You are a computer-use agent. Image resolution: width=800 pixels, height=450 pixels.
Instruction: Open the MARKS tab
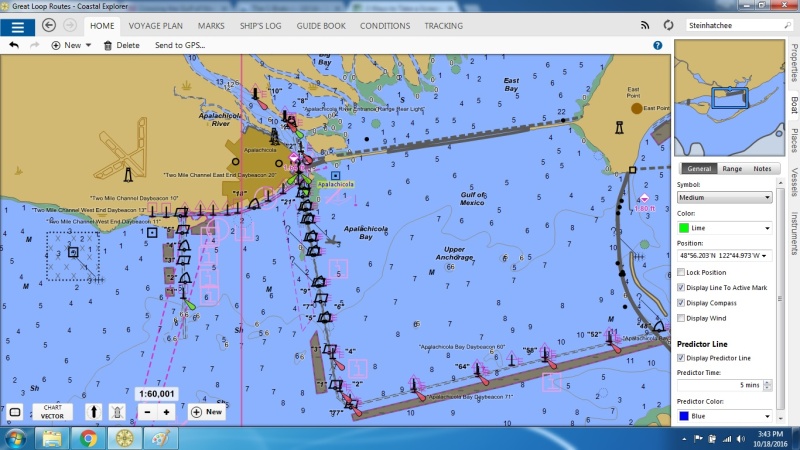(x=211, y=26)
